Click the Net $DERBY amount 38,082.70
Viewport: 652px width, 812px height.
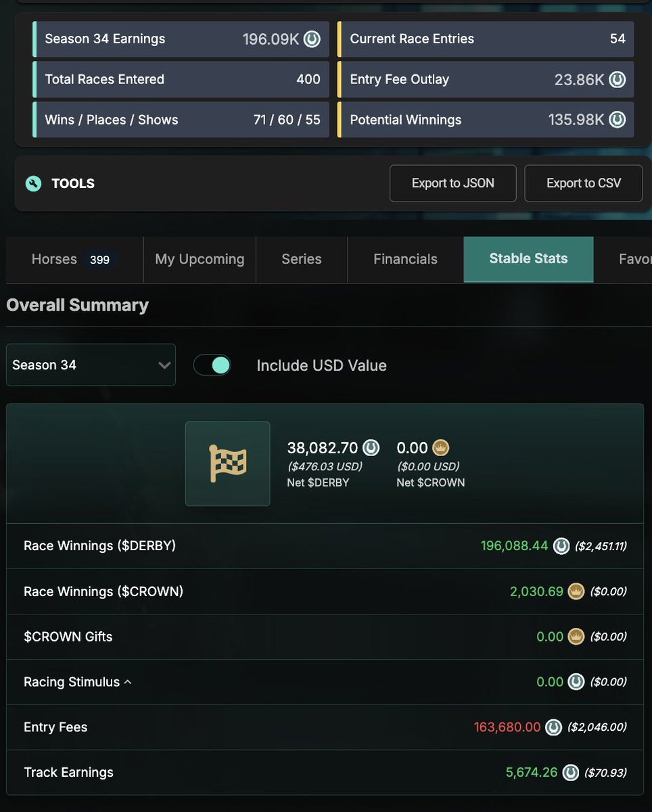[x=323, y=447]
